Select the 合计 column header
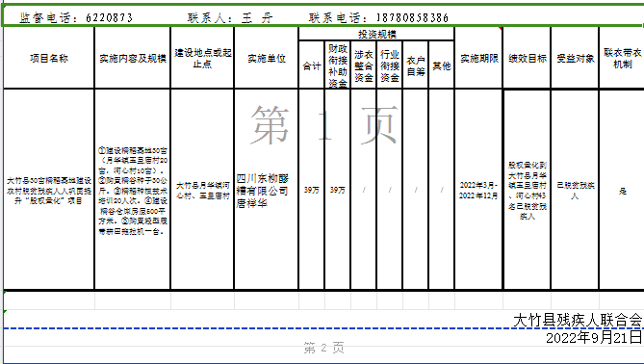The image size is (644, 364). (x=312, y=65)
